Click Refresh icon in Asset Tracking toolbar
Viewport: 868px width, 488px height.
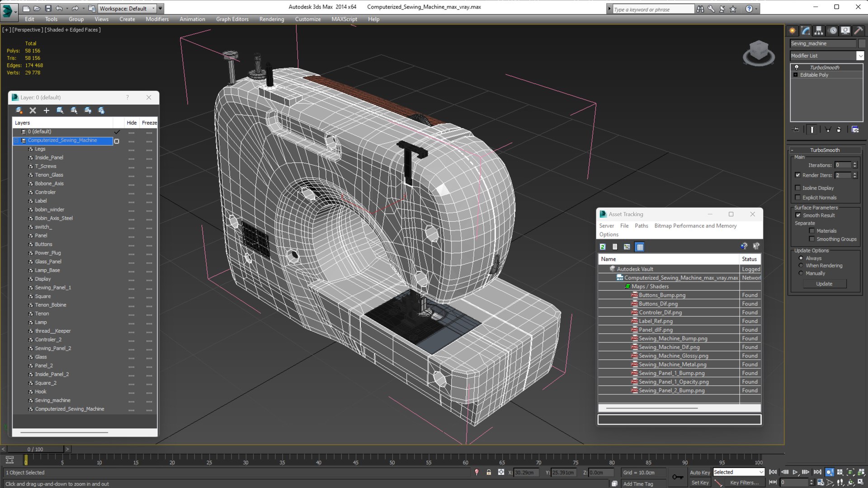click(603, 247)
